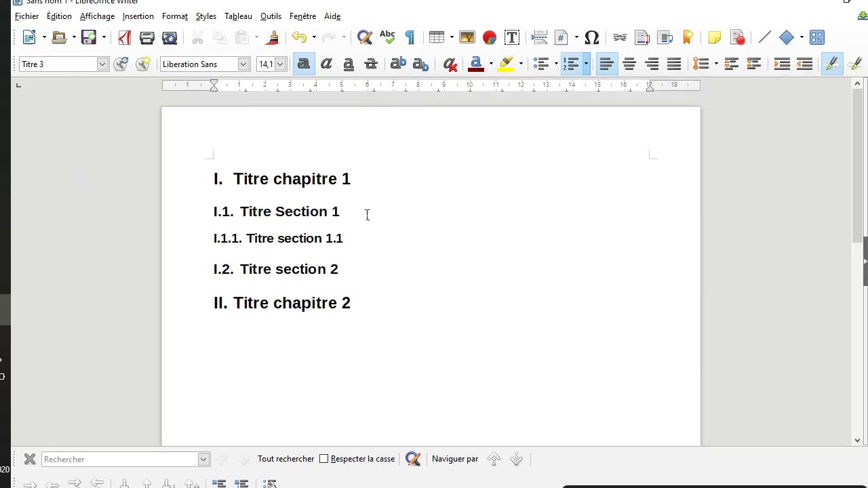The image size is (868, 488).
Task: Open Liberation Sans font name dropdown
Action: (x=243, y=64)
